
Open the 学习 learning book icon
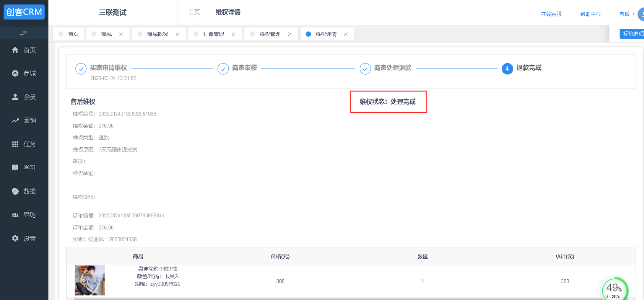[15, 168]
